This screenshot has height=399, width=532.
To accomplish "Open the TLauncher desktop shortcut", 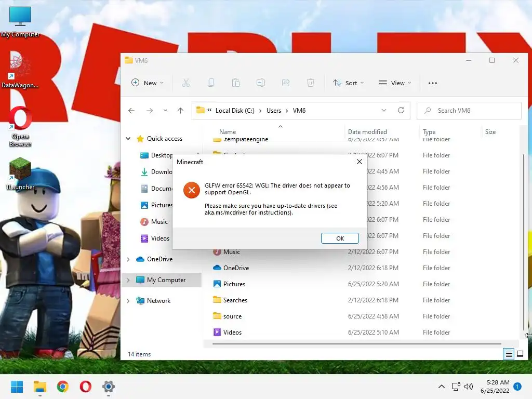I will coord(20,174).
